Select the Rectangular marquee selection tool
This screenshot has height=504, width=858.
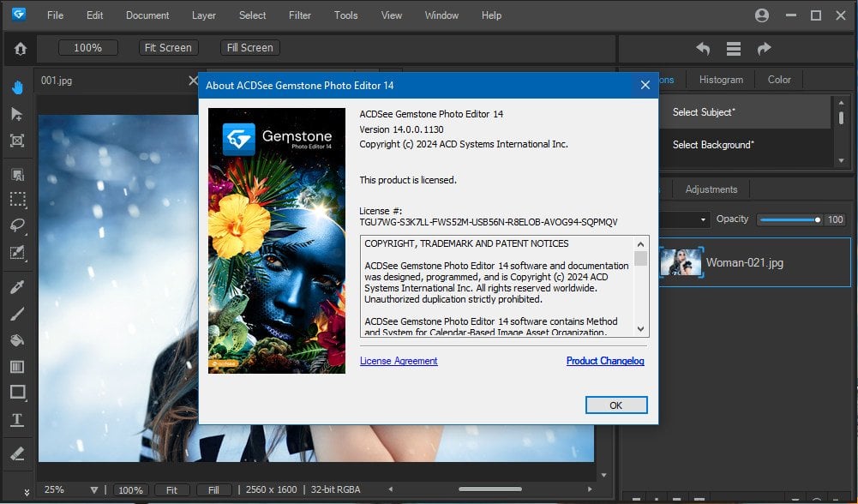(x=17, y=200)
